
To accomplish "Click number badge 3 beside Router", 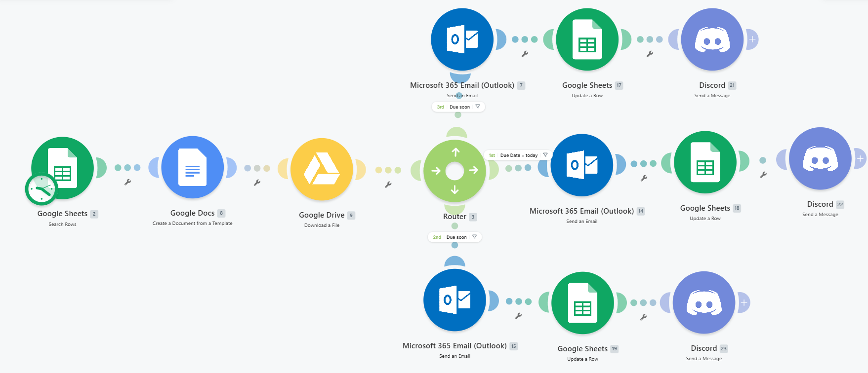I will coord(473,217).
